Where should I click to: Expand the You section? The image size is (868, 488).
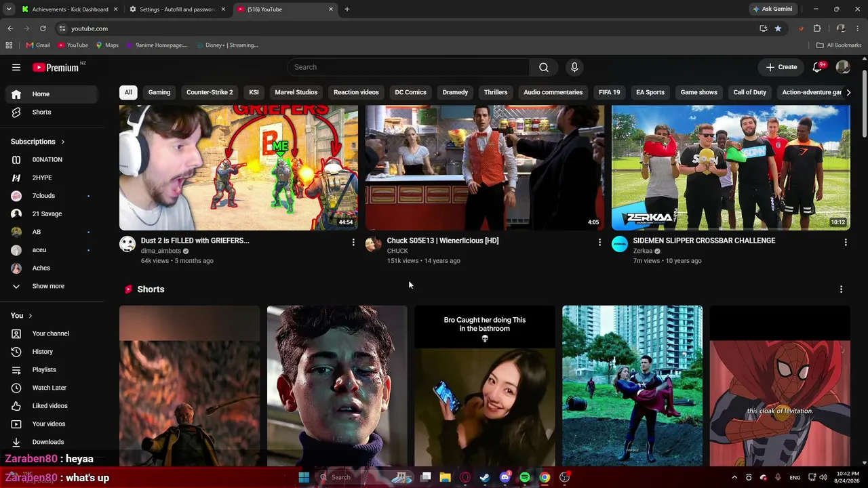[22, 315]
